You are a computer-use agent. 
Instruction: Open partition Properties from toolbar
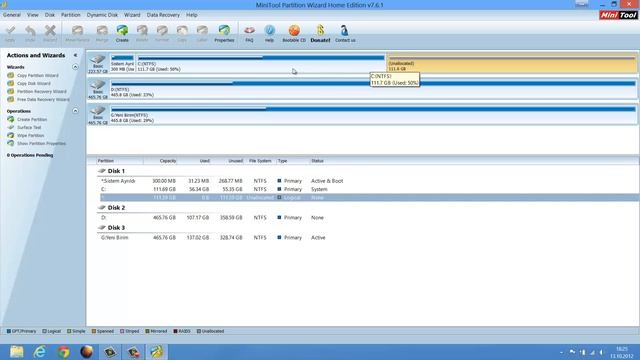pyautogui.click(x=224, y=33)
